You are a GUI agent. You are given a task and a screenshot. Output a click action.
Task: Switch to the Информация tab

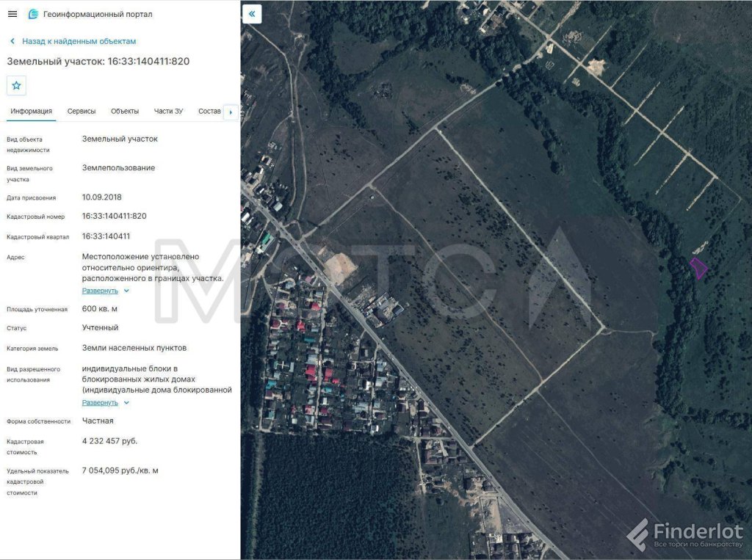click(31, 112)
